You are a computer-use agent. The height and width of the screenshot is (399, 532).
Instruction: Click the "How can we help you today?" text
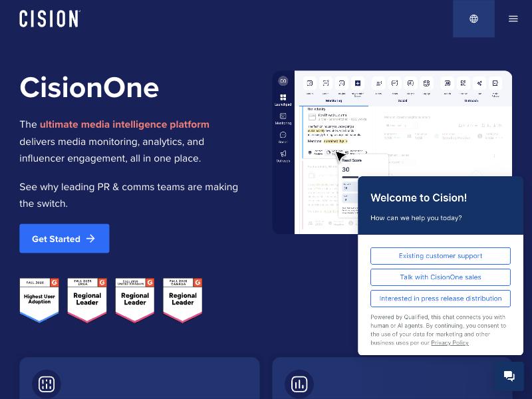tap(416, 218)
